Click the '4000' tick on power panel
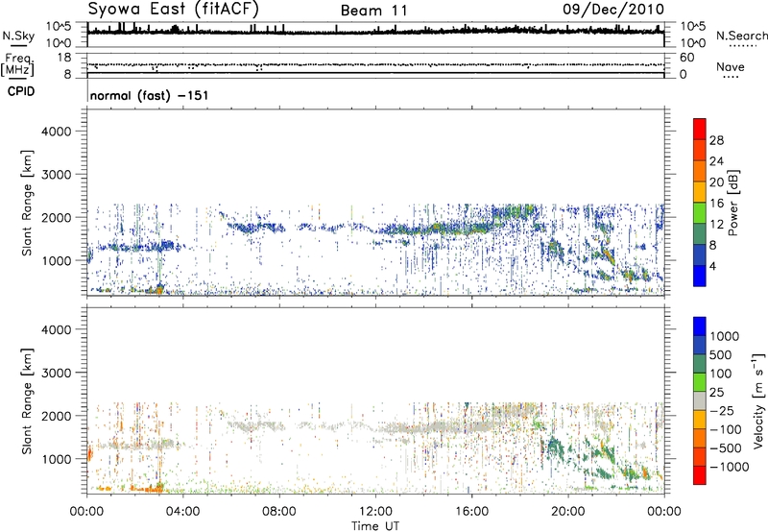This screenshot has width=768, height=532. pos(56,132)
